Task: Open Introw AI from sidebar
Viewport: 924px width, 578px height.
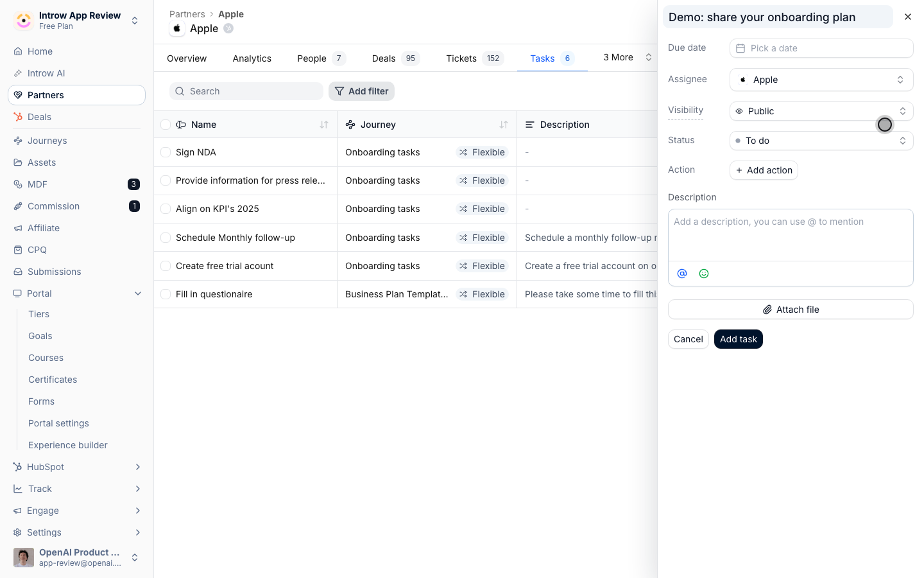Action: tap(76, 73)
